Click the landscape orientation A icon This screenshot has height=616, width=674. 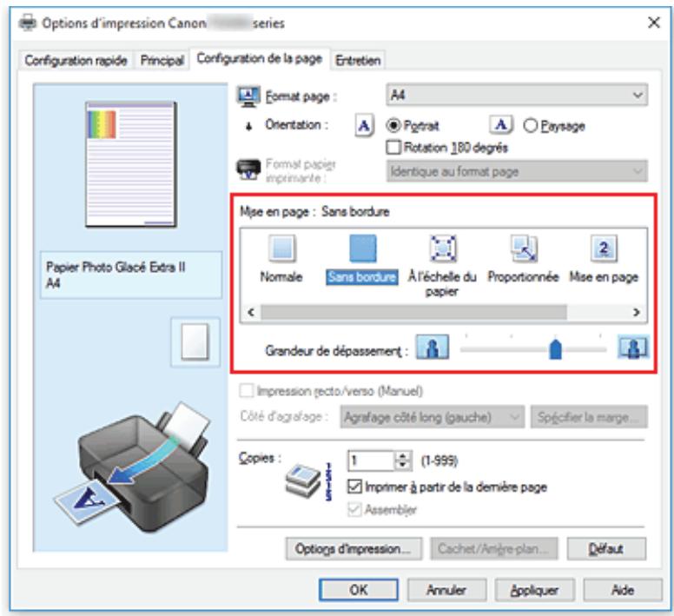501,125
